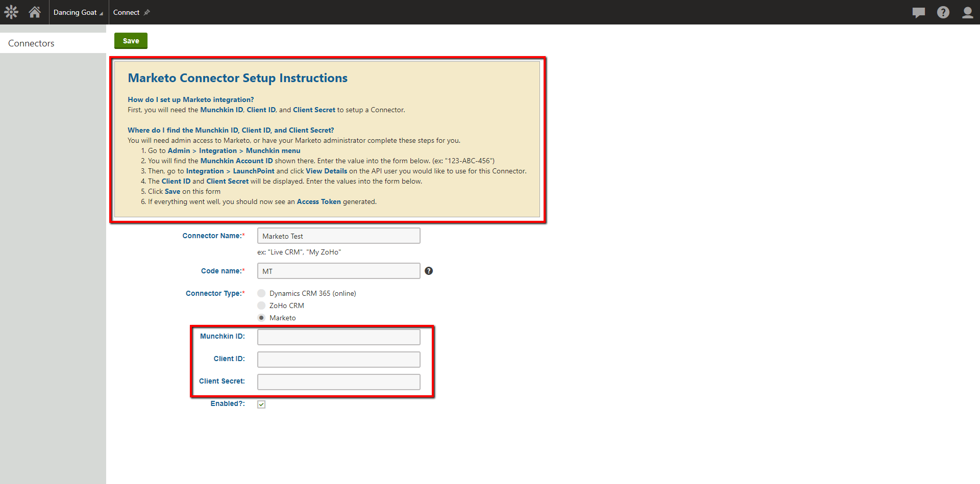Go to the Home dashboard icon
This screenshot has height=484, width=980.
35,12
